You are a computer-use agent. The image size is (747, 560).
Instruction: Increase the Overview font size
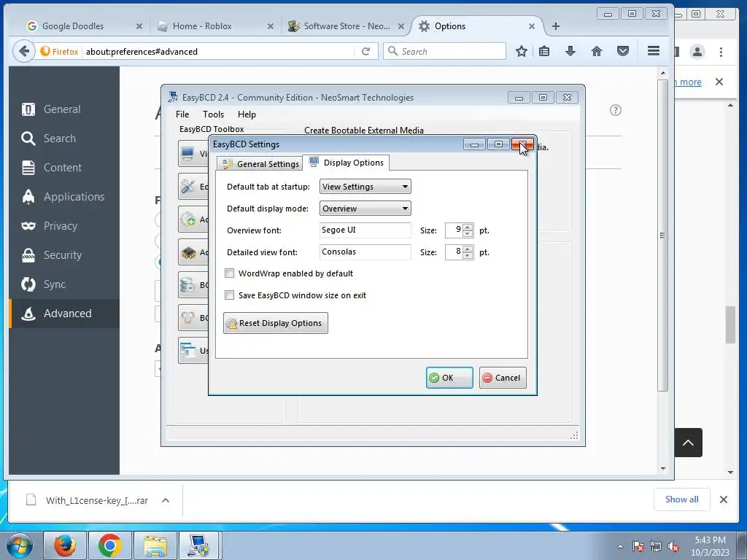tap(468, 227)
